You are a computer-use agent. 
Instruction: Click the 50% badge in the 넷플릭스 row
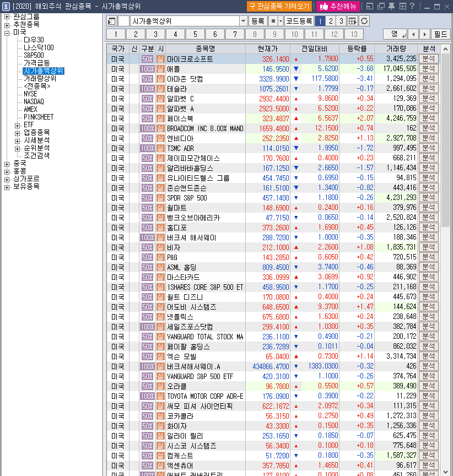coord(147,317)
